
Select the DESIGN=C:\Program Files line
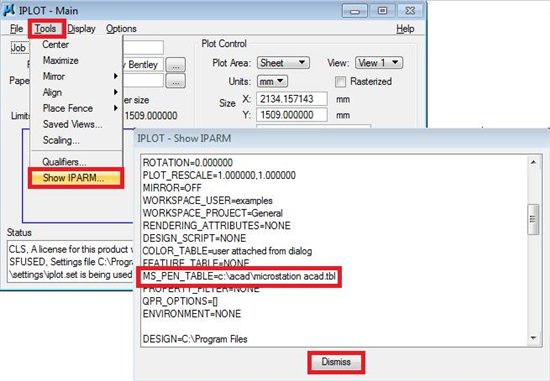[195, 339]
